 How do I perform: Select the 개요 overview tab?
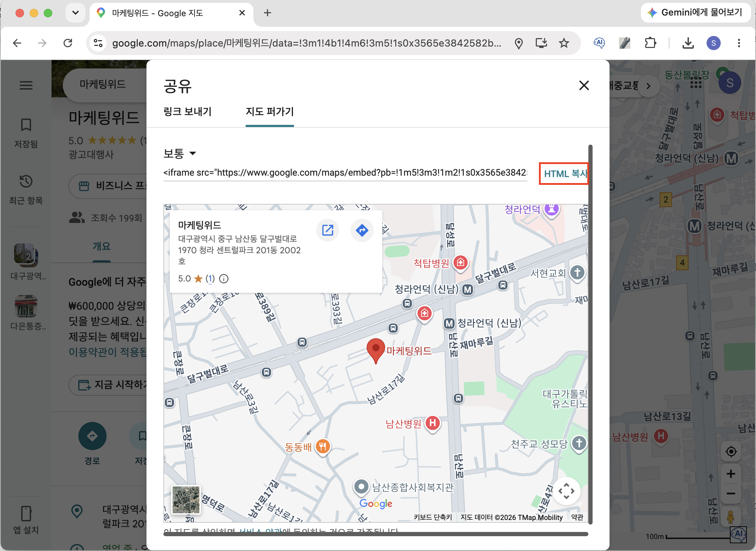point(102,246)
